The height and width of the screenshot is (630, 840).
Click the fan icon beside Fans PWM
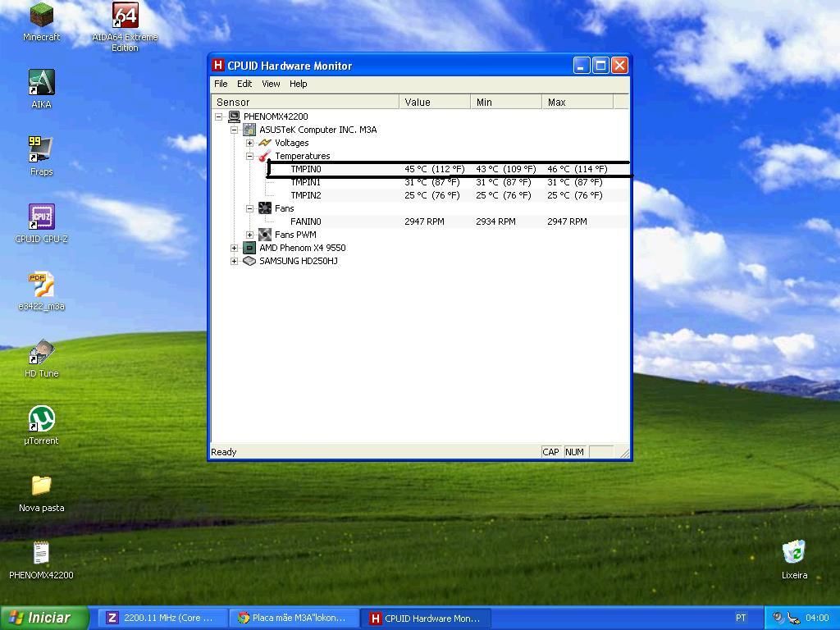pos(265,234)
